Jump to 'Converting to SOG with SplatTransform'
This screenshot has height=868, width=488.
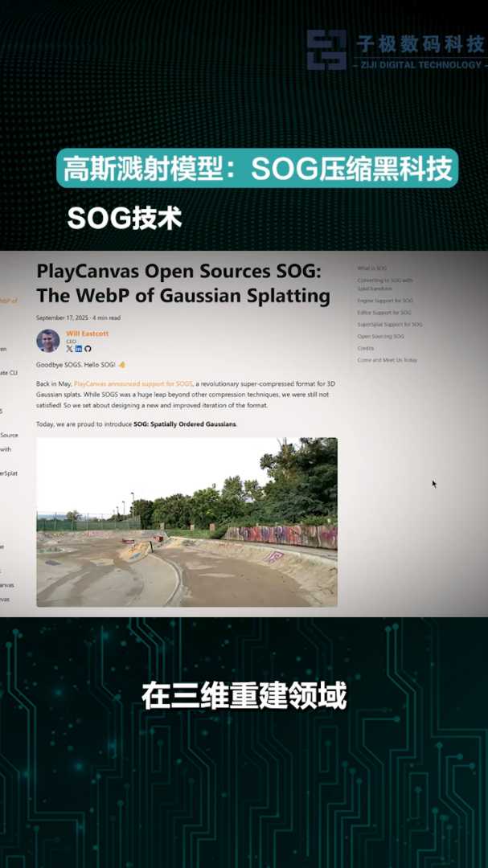pos(385,285)
